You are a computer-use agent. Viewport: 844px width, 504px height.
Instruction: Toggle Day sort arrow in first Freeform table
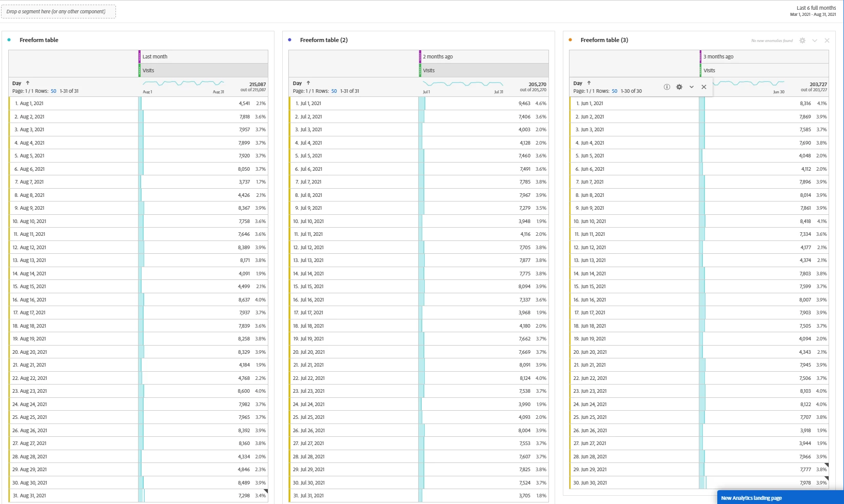[x=28, y=83]
